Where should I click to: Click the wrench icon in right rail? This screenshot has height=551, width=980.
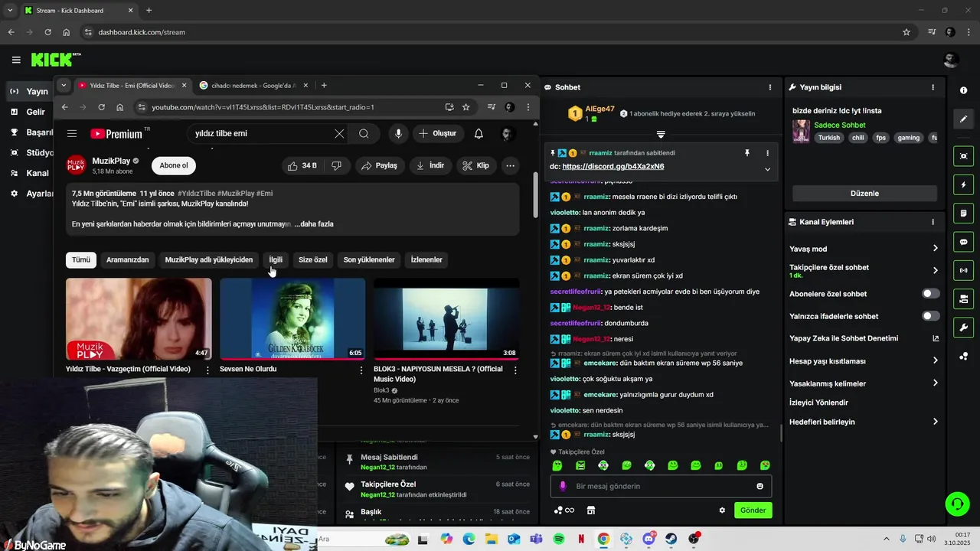(963, 328)
